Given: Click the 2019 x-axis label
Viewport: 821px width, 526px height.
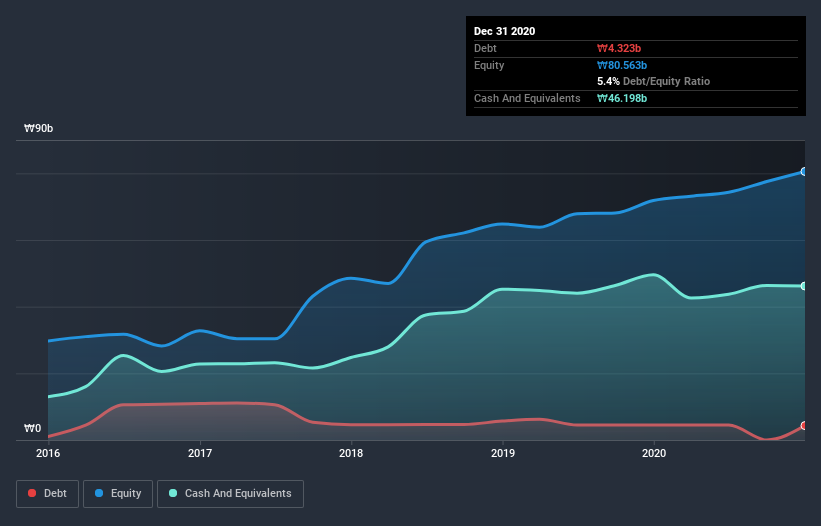Looking at the screenshot, I should point(503,453).
